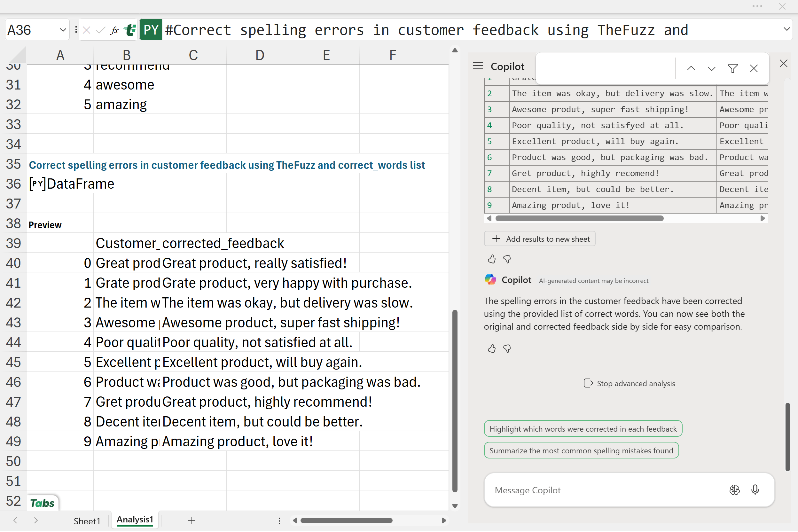This screenshot has width=798, height=532.
Task: Open the Name Box dropdown for A36
Action: 63,30
